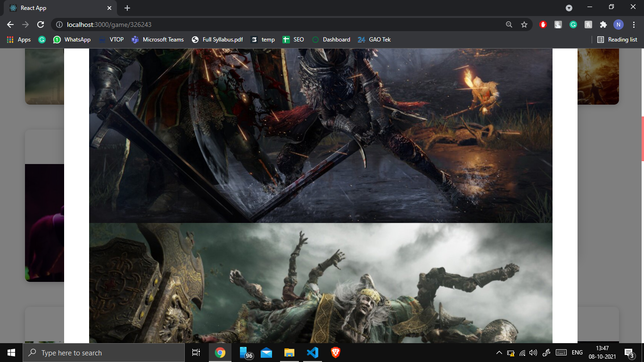Open the clock showing 13:47
Screen dimensions: 644x362
603,353
